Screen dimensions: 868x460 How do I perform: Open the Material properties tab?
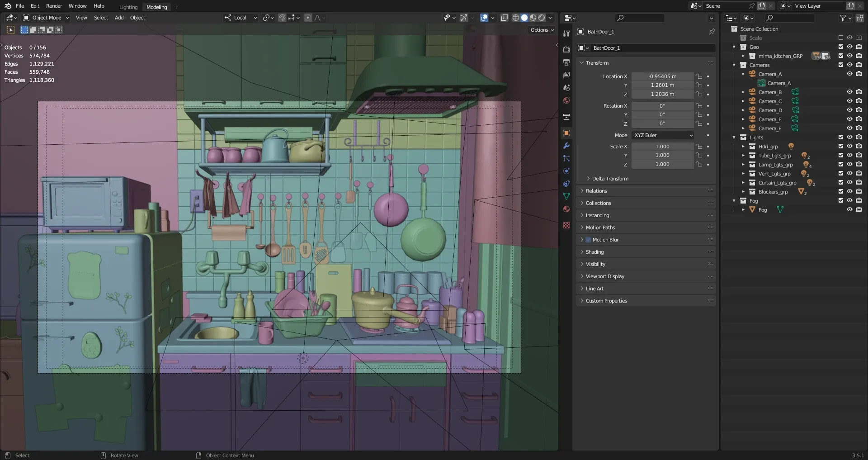[566, 209]
